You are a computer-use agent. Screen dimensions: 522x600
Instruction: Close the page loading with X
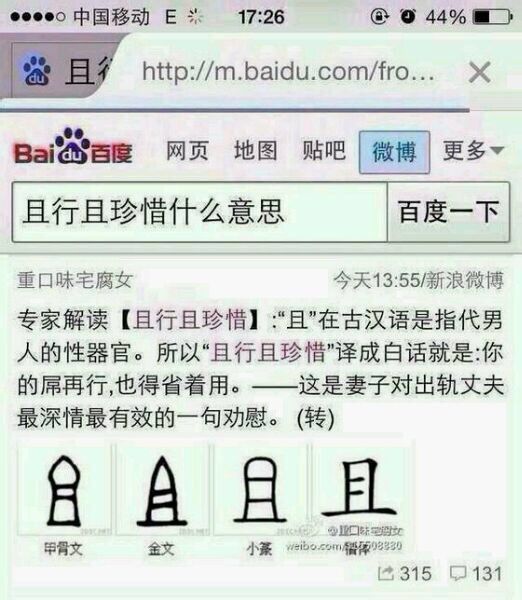click(x=480, y=72)
